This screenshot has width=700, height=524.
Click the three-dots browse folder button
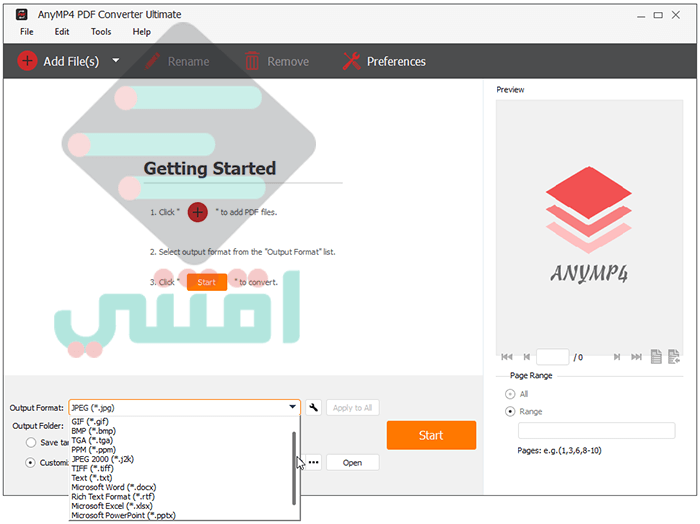coord(314,462)
